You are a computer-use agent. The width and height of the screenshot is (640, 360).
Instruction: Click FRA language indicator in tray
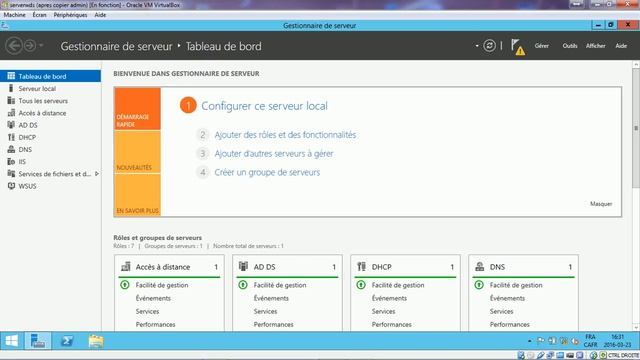pos(590,337)
